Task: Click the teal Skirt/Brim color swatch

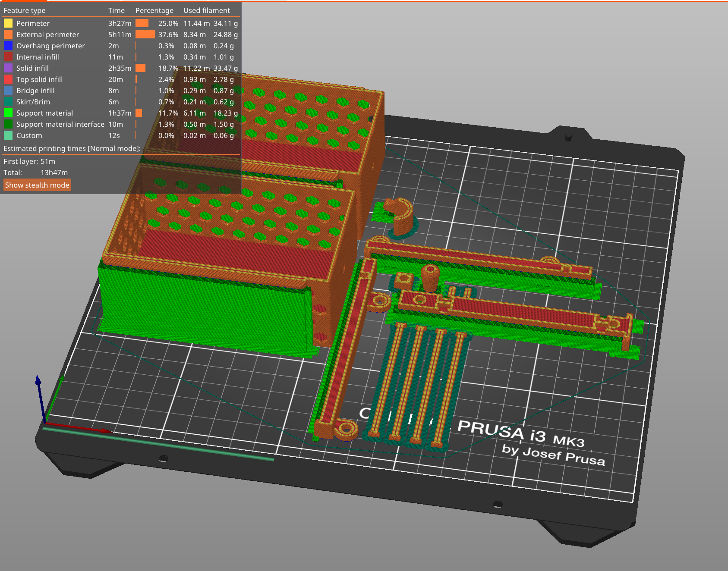Action: point(8,102)
